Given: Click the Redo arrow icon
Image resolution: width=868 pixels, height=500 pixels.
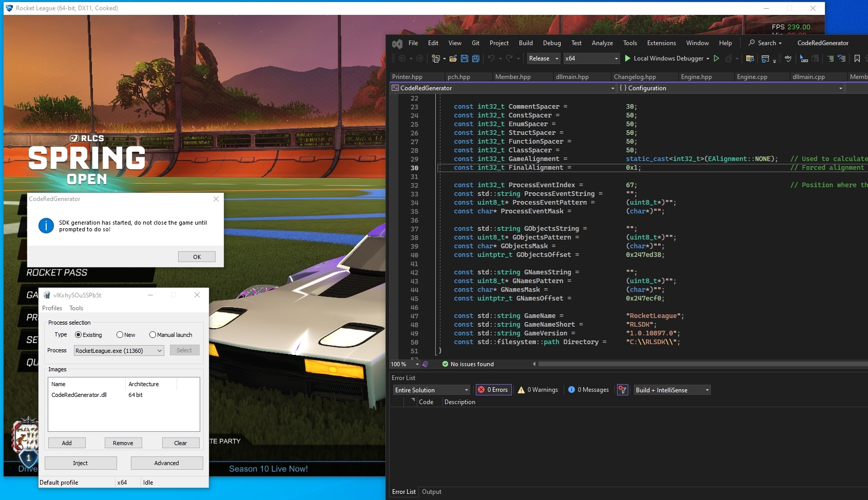Looking at the screenshot, I should 509,58.
